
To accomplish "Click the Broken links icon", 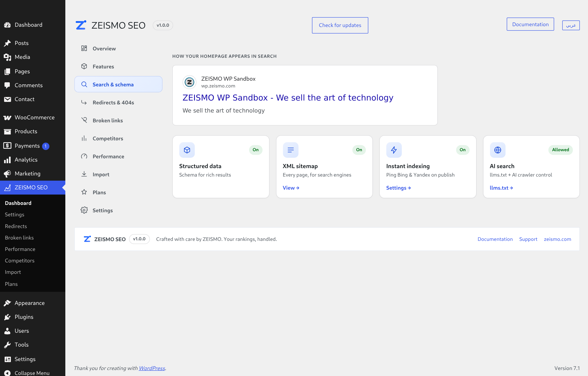I will [x=84, y=120].
